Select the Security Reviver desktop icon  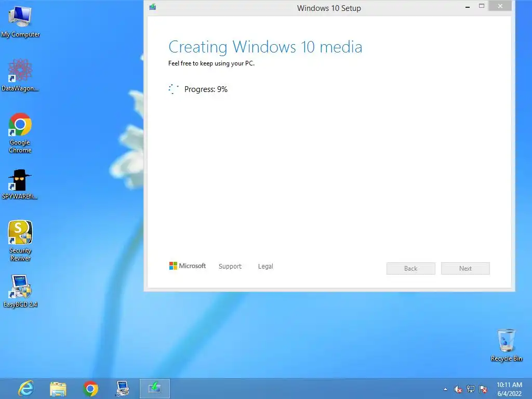click(x=20, y=241)
